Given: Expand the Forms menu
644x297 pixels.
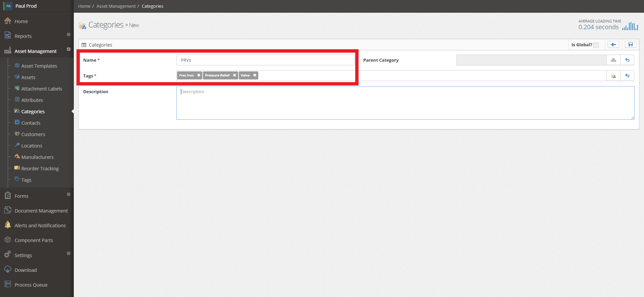Looking at the screenshot, I should click(68, 194).
